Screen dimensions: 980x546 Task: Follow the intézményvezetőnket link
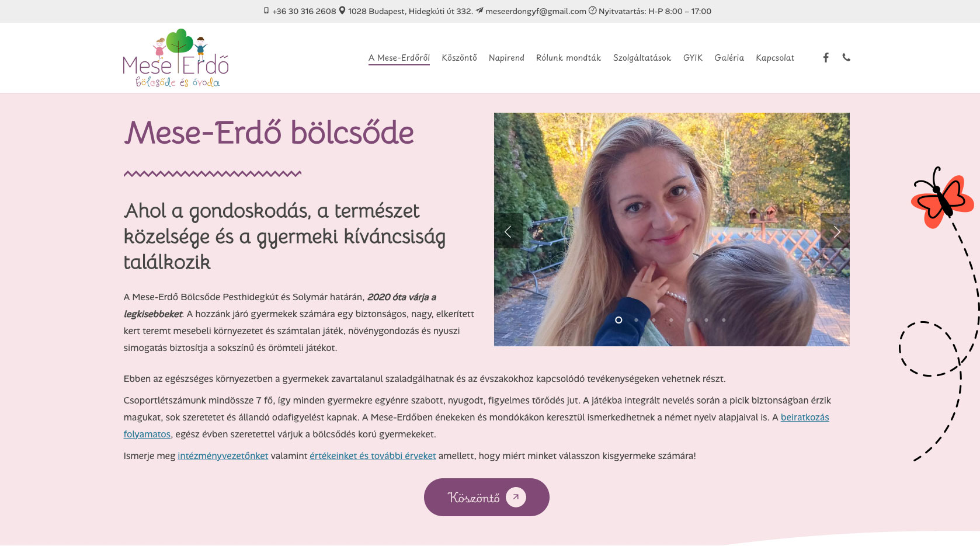coord(223,455)
